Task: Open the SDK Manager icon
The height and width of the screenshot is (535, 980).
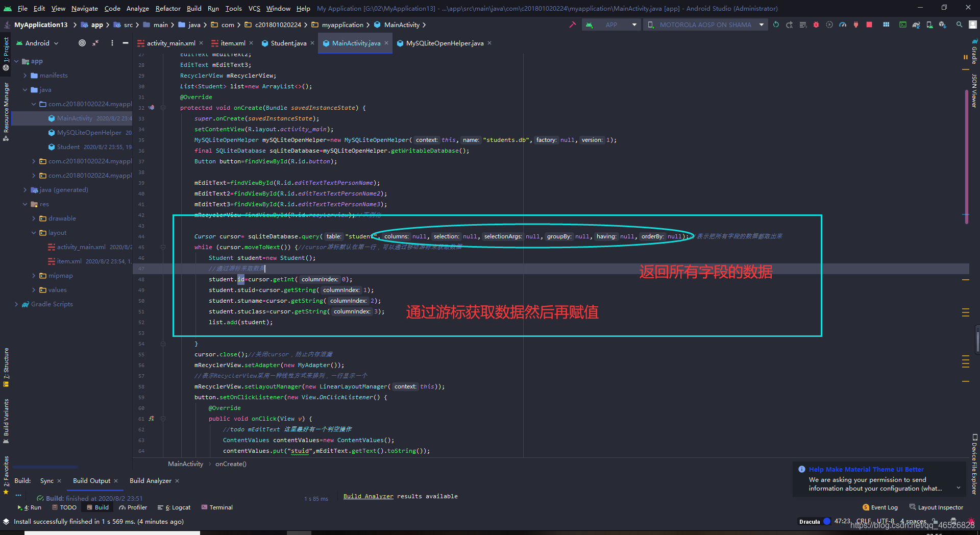Action: [x=943, y=25]
